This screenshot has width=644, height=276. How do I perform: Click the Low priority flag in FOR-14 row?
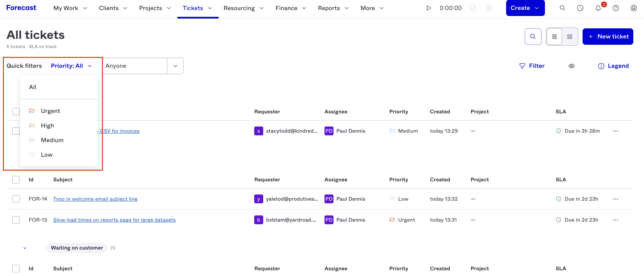(x=392, y=199)
